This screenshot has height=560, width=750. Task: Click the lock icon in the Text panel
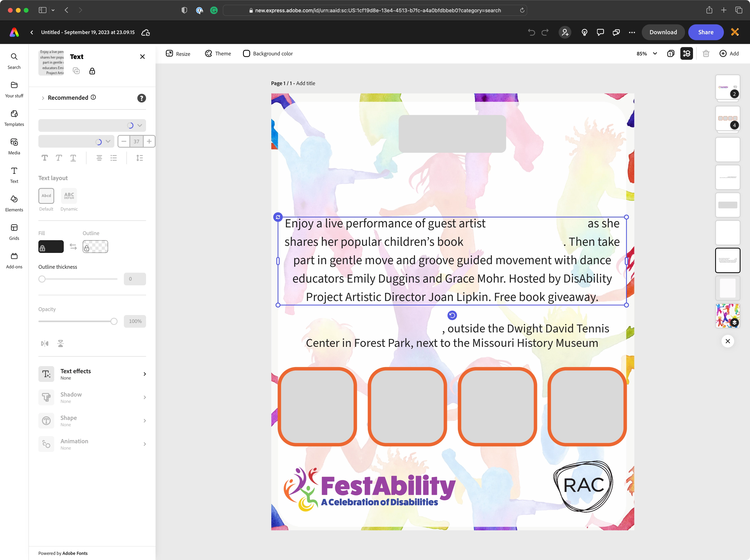coord(92,71)
